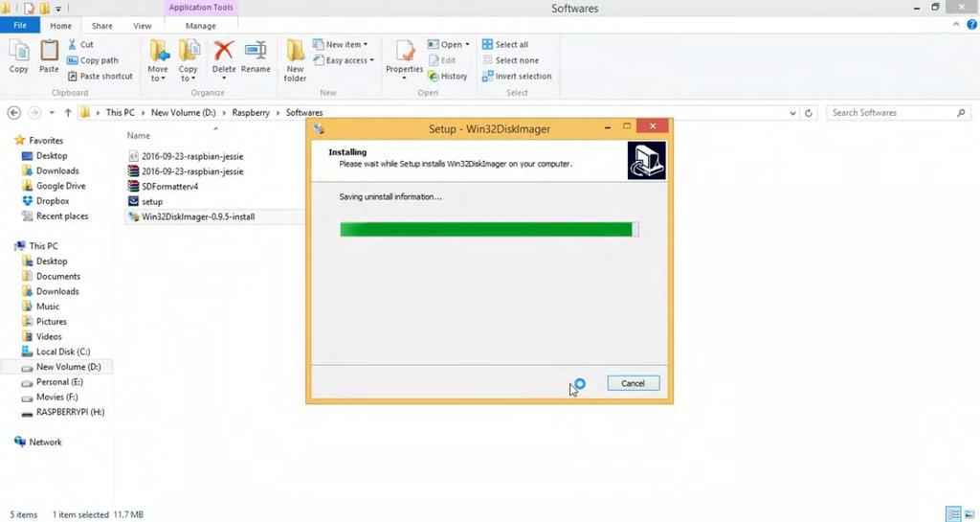Select the Win32DiskImager-0.9.5-install file

pos(191,216)
